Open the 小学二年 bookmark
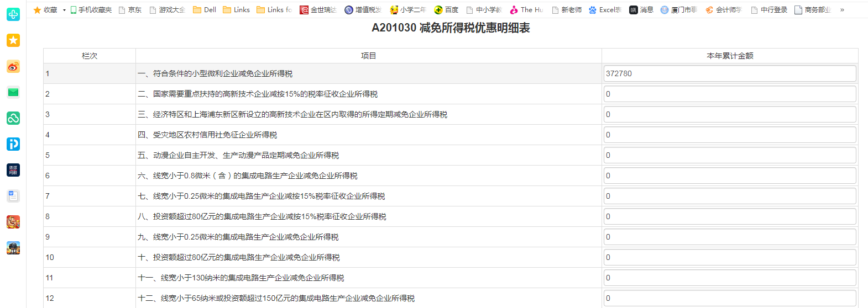 (408, 10)
